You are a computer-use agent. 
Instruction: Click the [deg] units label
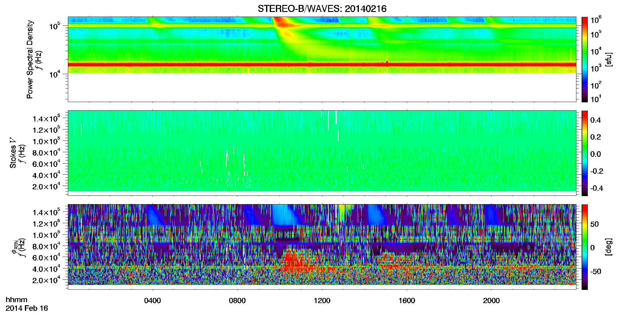point(609,247)
